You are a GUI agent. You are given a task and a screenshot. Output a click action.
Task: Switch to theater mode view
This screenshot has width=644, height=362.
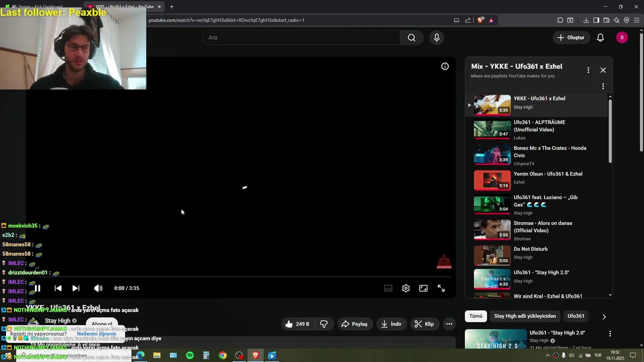tap(424, 288)
